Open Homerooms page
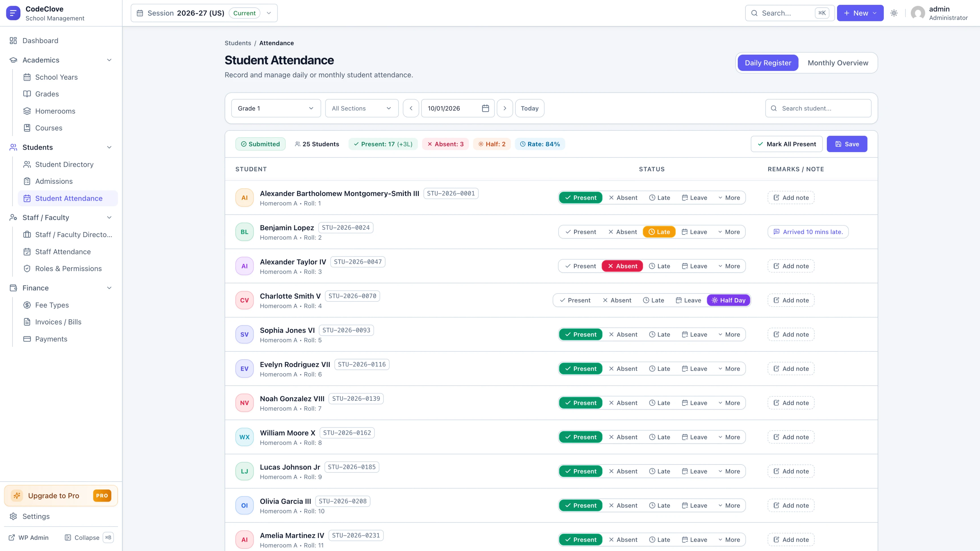 coord(68,111)
